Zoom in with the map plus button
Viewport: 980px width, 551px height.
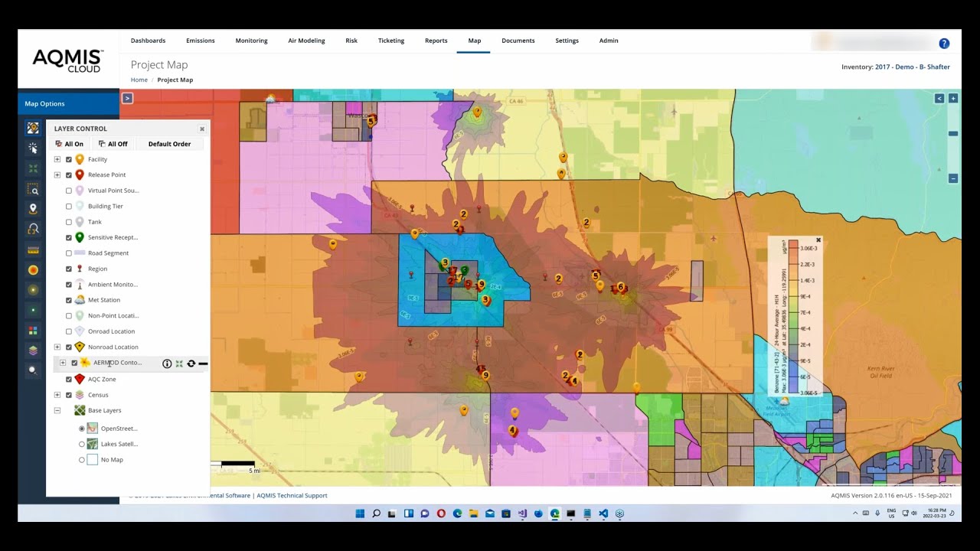coord(953,98)
